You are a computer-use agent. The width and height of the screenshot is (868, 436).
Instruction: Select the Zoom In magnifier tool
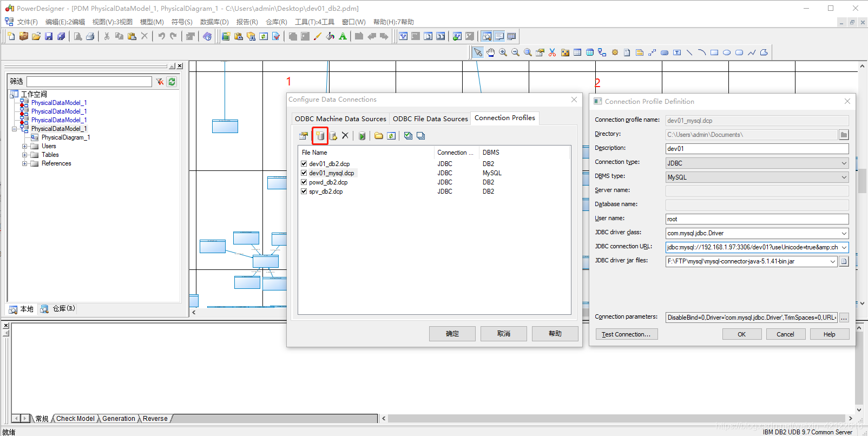point(503,52)
